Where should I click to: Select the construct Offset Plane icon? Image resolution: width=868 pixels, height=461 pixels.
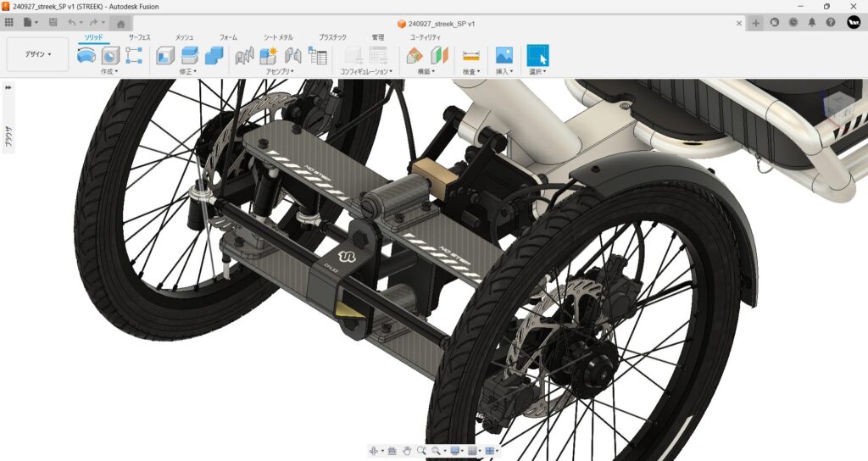tap(414, 55)
